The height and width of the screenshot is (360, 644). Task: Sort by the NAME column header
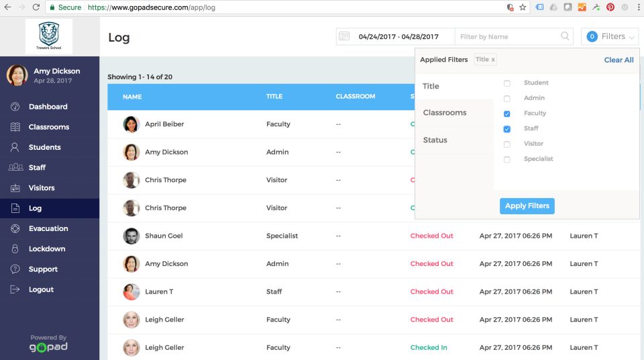(x=132, y=97)
